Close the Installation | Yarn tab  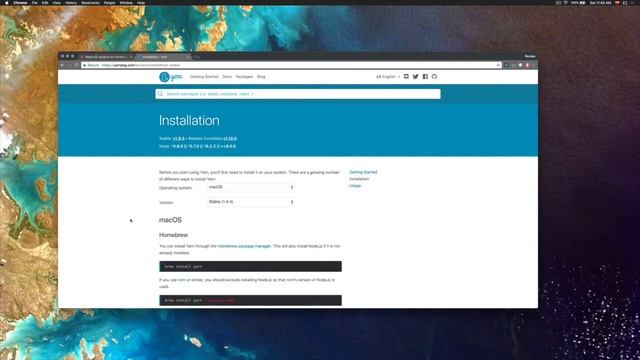pyautogui.click(x=188, y=57)
